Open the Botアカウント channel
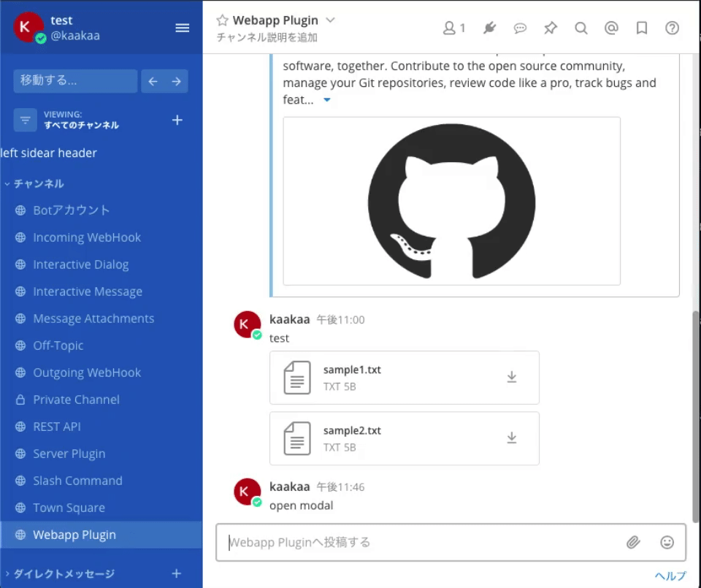 (x=101, y=210)
